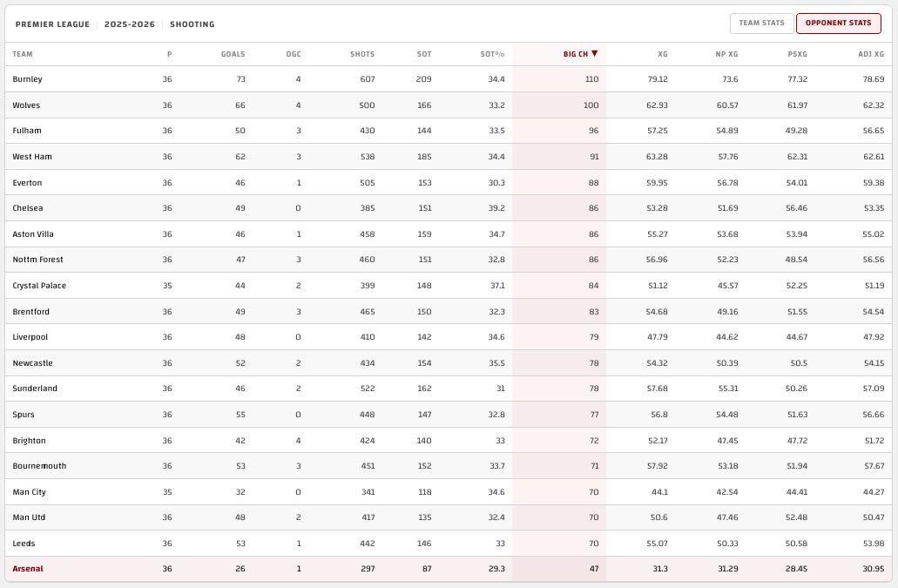898x588 pixels.
Task: Click the Shooting section label
Action: point(192,24)
